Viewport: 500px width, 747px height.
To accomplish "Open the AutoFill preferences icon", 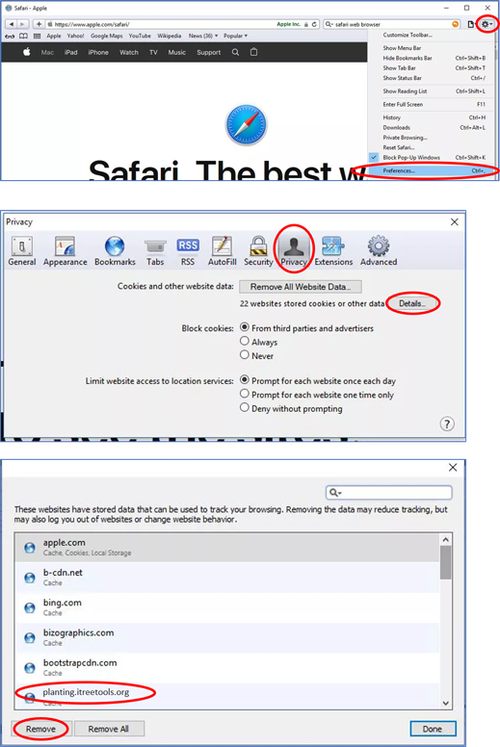I will [222, 251].
